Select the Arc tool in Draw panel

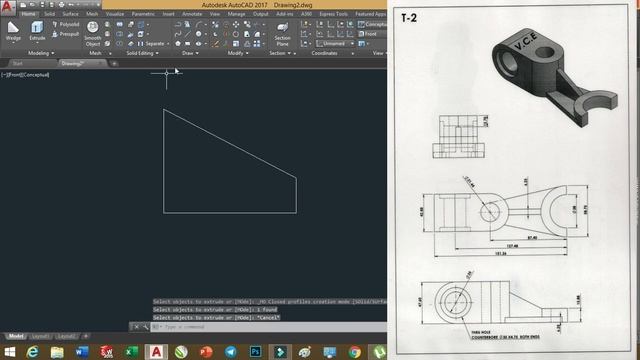coord(198,24)
